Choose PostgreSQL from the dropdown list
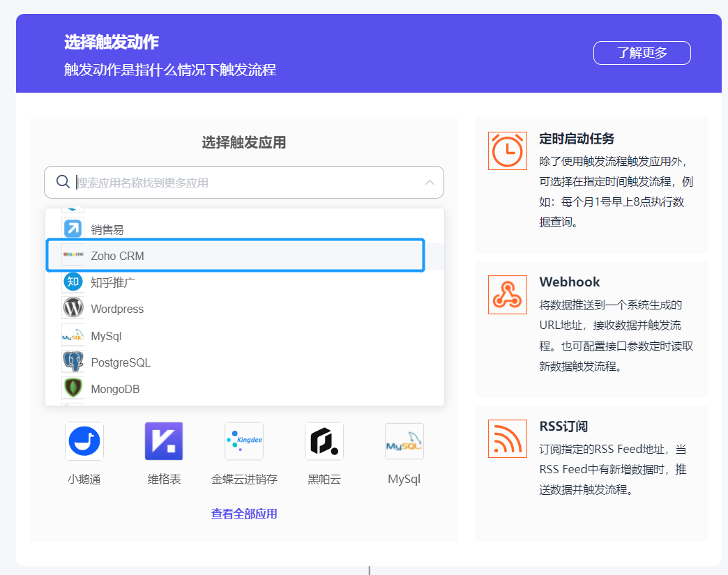The height and width of the screenshot is (575, 728). point(245,362)
